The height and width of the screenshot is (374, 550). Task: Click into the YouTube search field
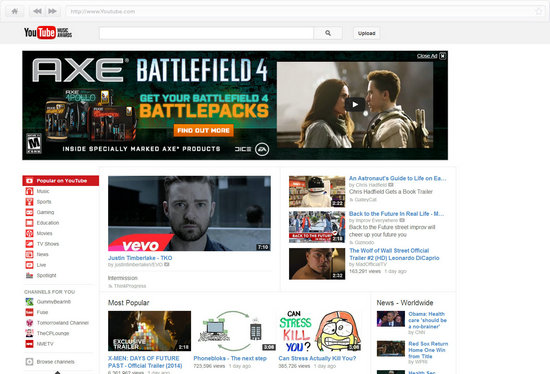click(x=207, y=33)
